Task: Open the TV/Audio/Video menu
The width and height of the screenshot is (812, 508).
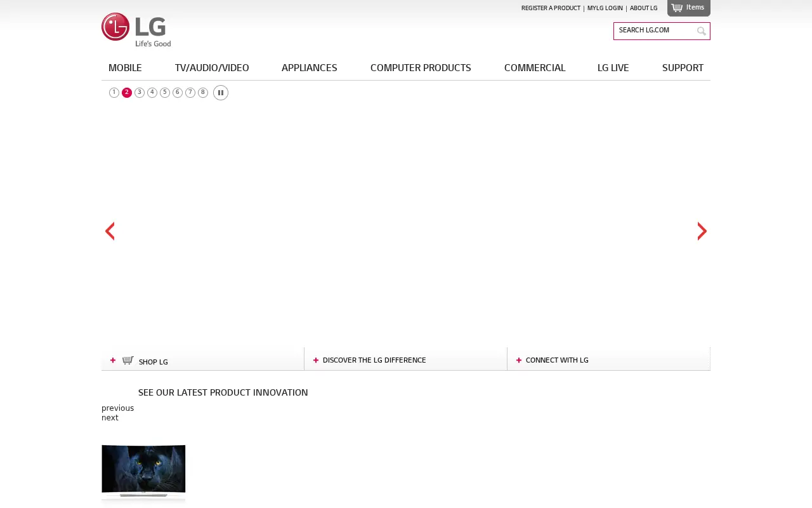Action: click(212, 68)
